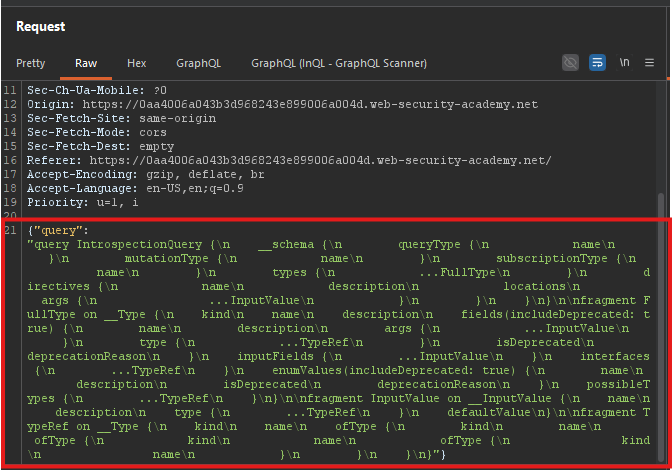Click the Origin header line

pos(282,104)
